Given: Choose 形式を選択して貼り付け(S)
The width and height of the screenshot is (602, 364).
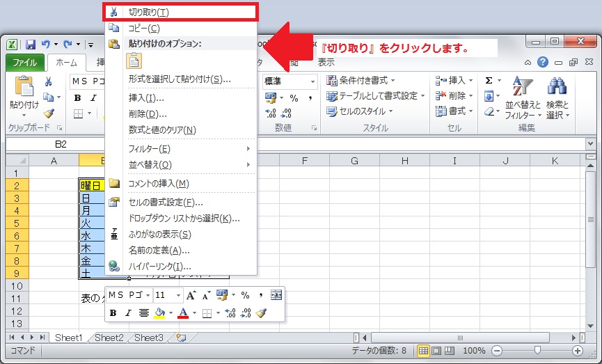Looking at the screenshot, I should click(x=180, y=79).
